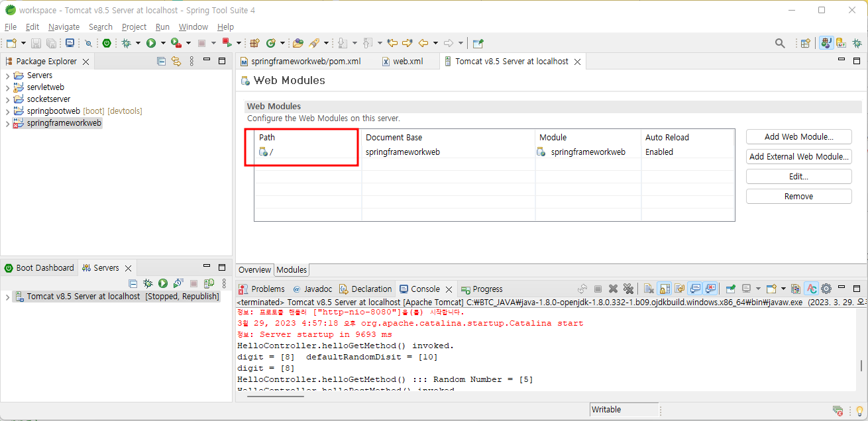Open the Project menu
Screen dimensions: 868x421
(x=134, y=27)
